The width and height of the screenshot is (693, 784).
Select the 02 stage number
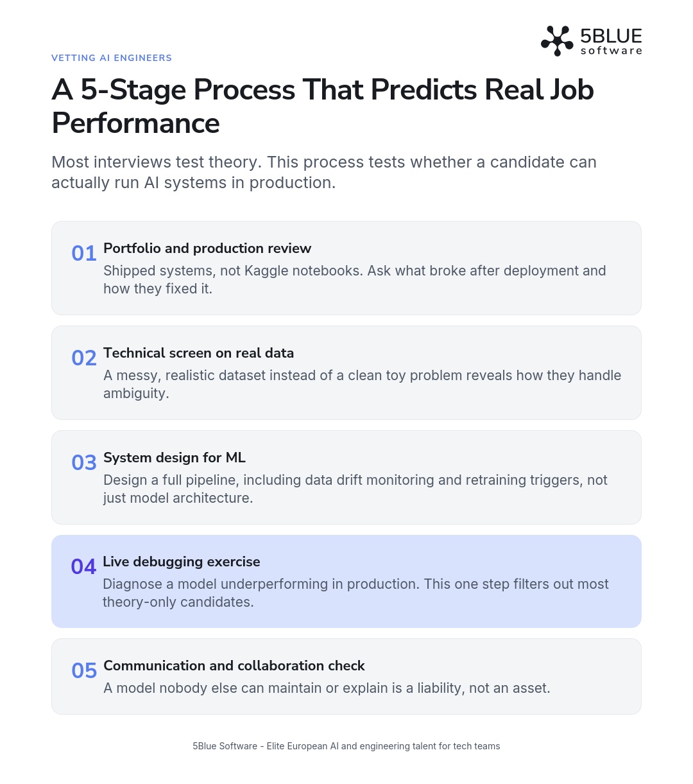point(84,358)
